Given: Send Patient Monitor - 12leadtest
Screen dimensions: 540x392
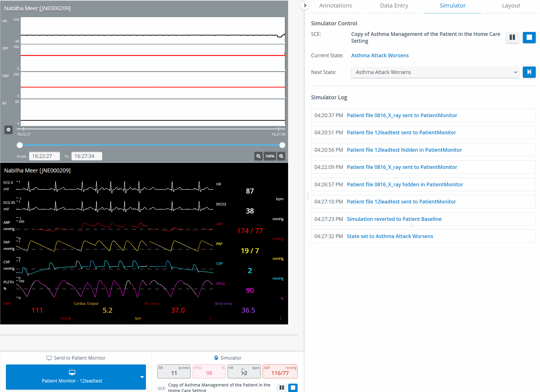Looking at the screenshot, I should pyautogui.click(x=72, y=377).
